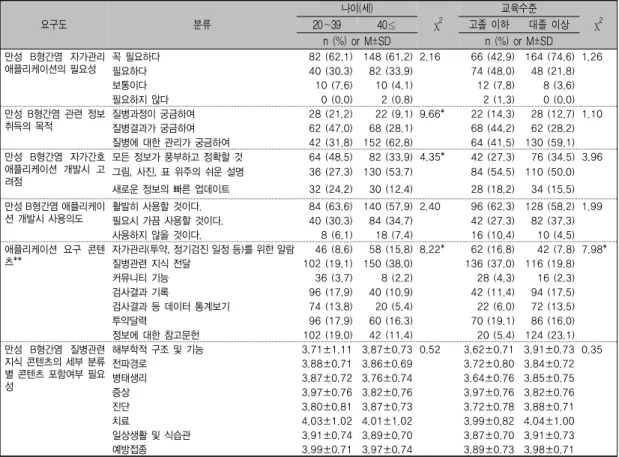The height and width of the screenshot is (457, 619).
Task: Click the value 4.03±1.02
Action: 327,421
